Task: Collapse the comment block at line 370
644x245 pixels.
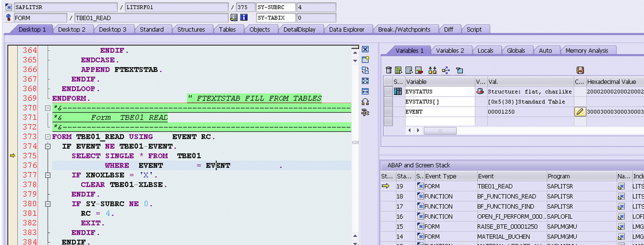Action: [x=48, y=108]
